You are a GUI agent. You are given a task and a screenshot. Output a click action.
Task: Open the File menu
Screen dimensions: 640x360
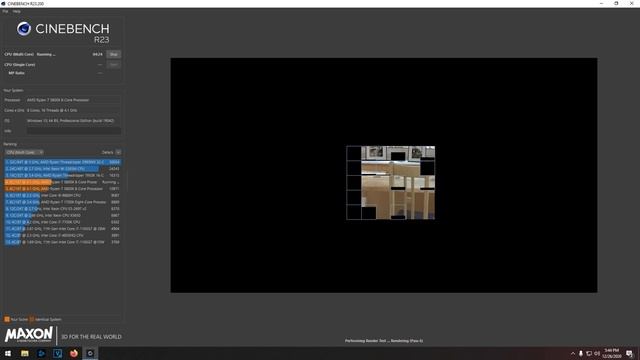[x=5, y=11]
